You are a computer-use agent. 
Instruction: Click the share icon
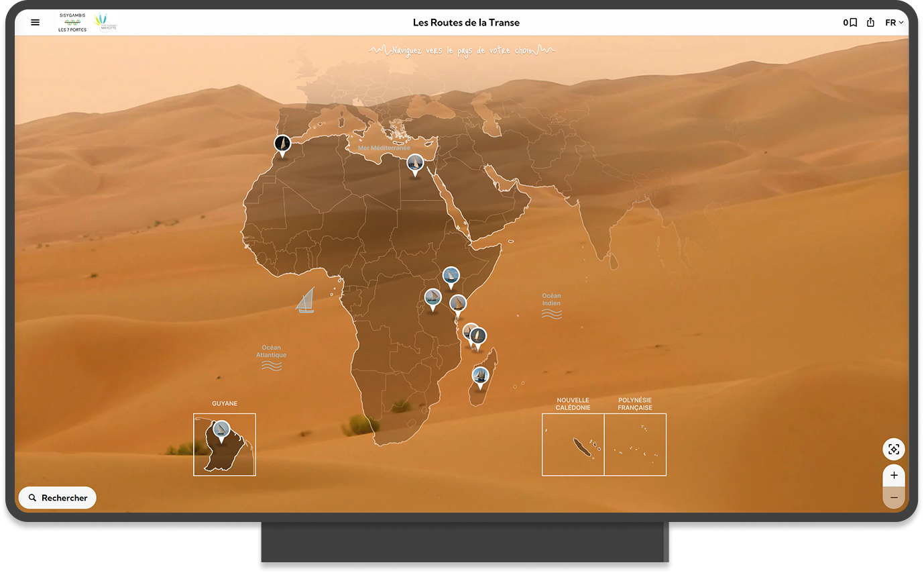pyautogui.click(x=870, y=22)
